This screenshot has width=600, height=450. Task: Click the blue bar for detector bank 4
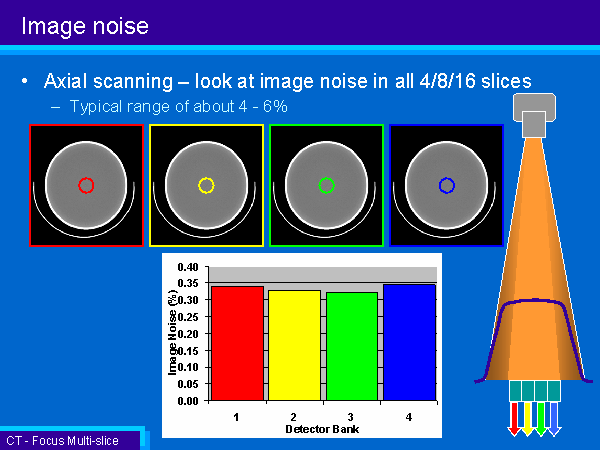point(409,342)
